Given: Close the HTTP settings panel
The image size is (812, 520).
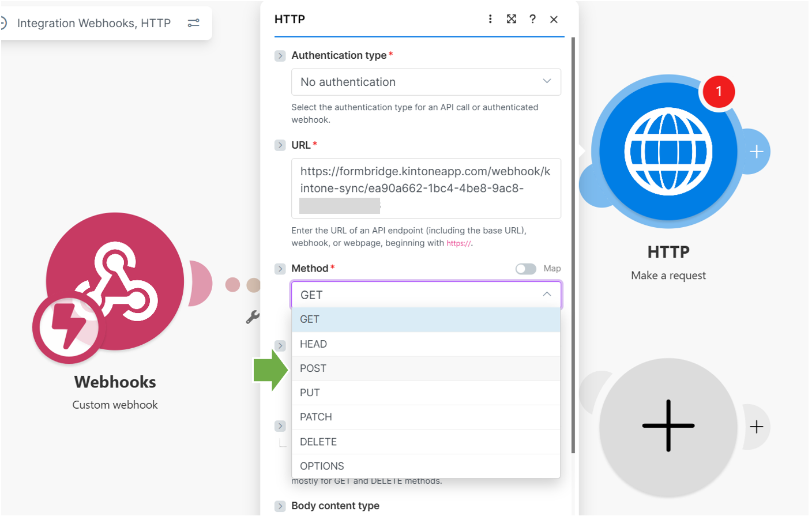Looking at the screenshot, I should (x=554, y=20).
